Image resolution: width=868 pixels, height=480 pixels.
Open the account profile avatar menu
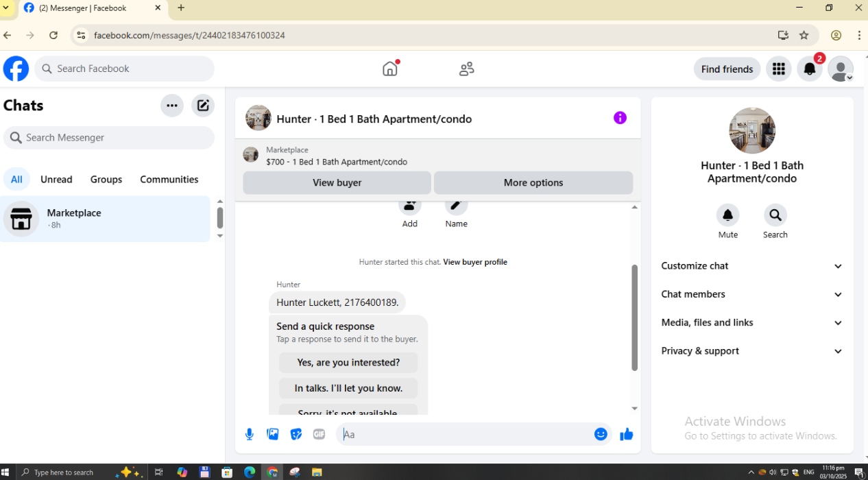coord(841,69)
